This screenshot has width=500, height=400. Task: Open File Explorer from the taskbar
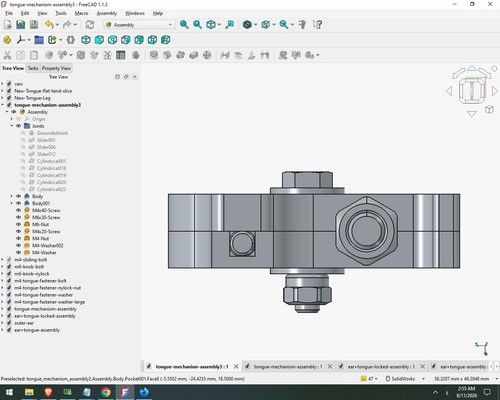click(29, 392)
